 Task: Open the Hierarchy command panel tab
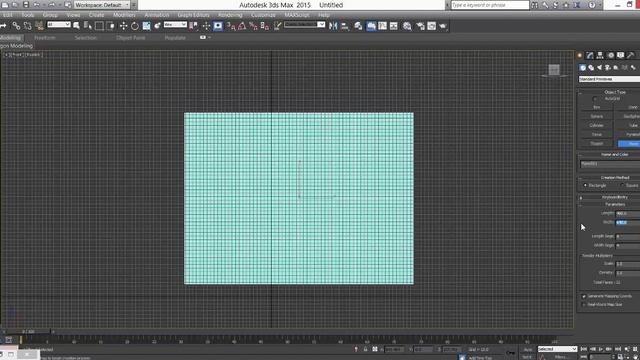600,55
